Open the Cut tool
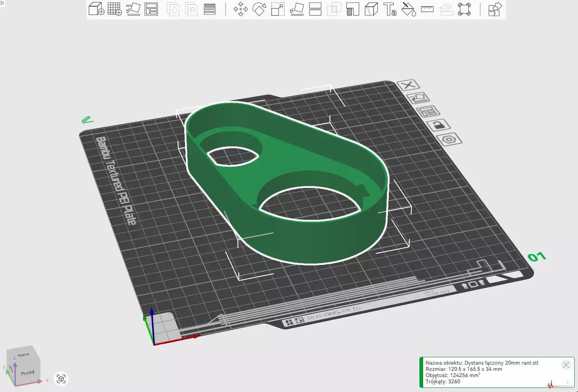 [x=315, y=9]
